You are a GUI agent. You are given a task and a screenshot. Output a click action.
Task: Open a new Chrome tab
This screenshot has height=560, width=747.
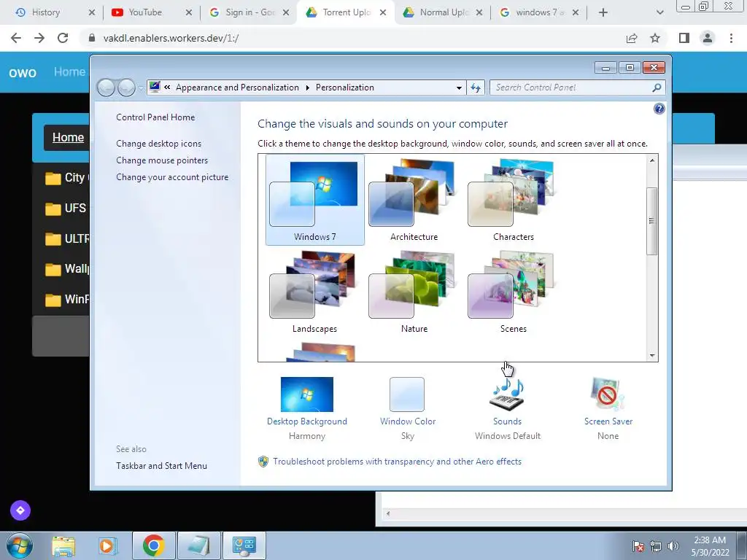(x=603, y=12)
